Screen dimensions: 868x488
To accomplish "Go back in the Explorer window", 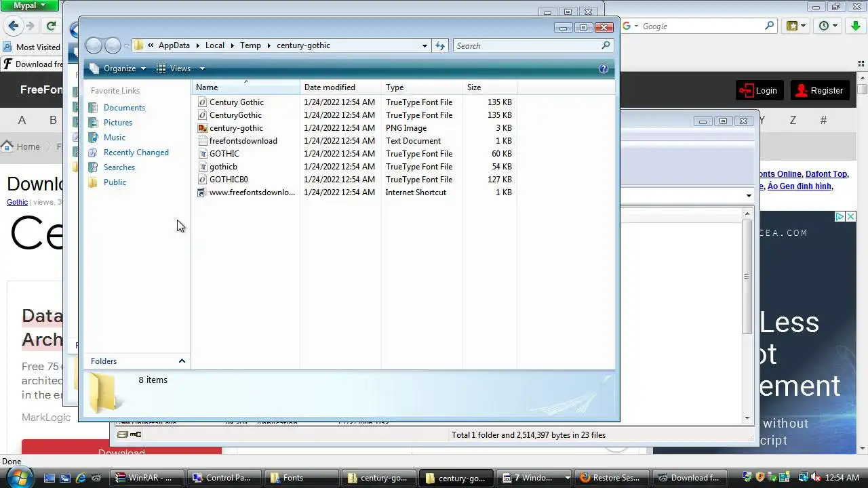I will pos(94,45).
